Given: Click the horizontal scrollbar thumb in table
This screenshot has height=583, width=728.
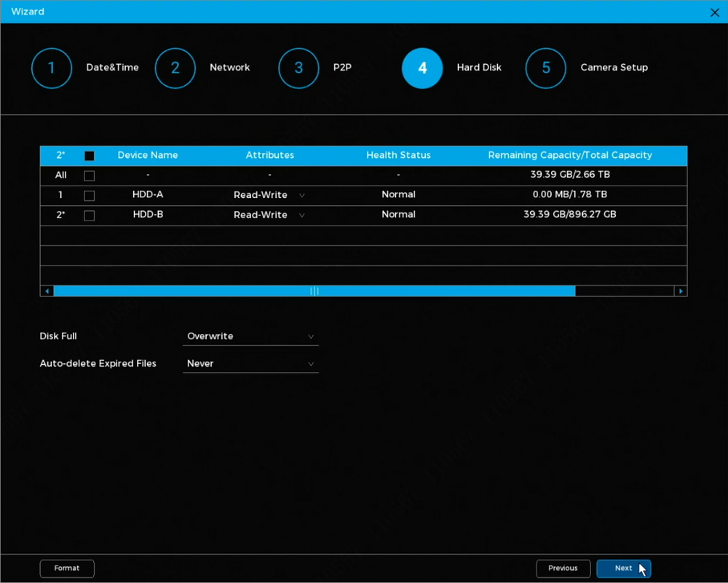Looking at the screenshot, I should click(x=314, y=291).
